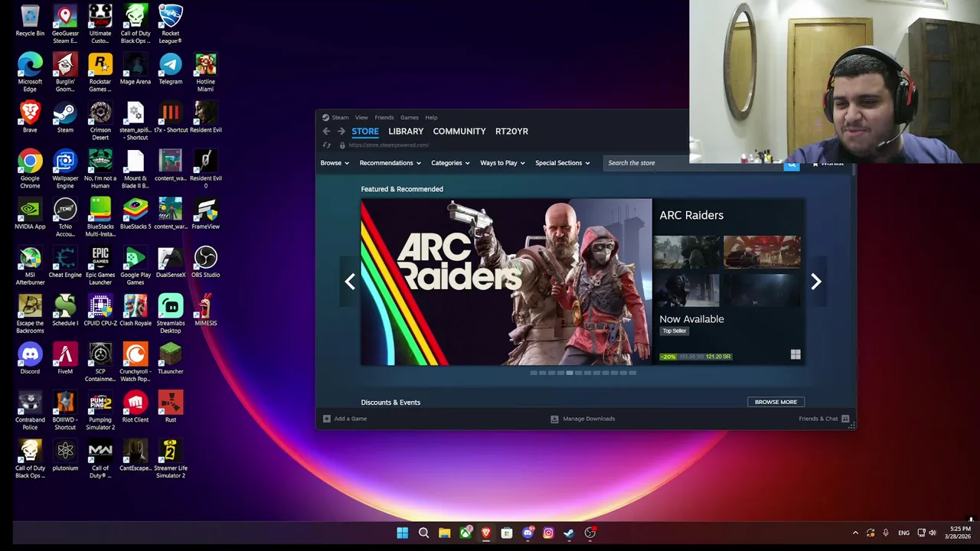The width and height of the screenshot is (980, 551).
Task: Open the TLauncher desktop icon
Action: (171, 358)
